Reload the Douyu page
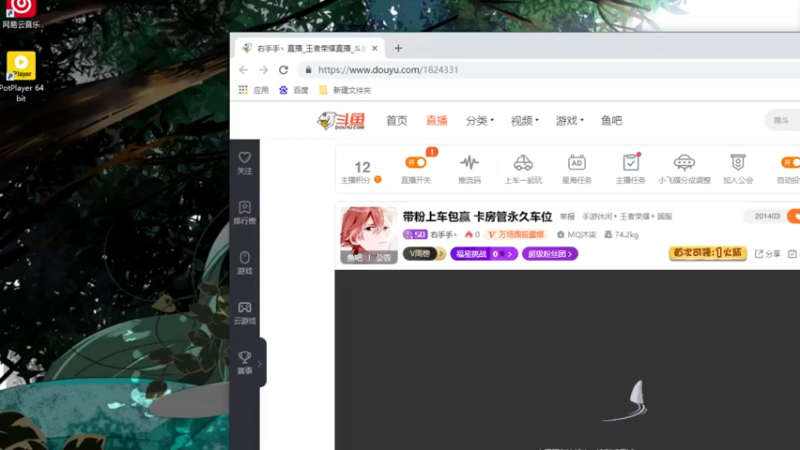This screenshot has height=450, width=800. pos(284,70)
